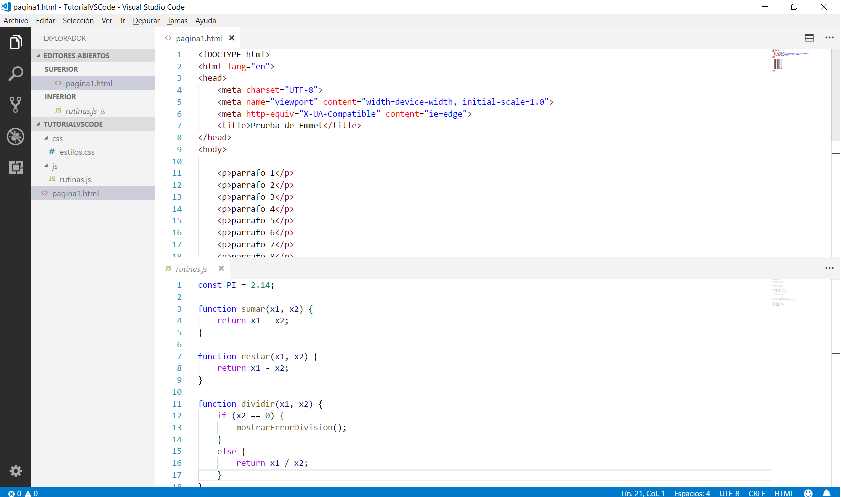Click the parrafo 4 paragraph line
This screenshot has height=497, width=841.
pos(255,209)
